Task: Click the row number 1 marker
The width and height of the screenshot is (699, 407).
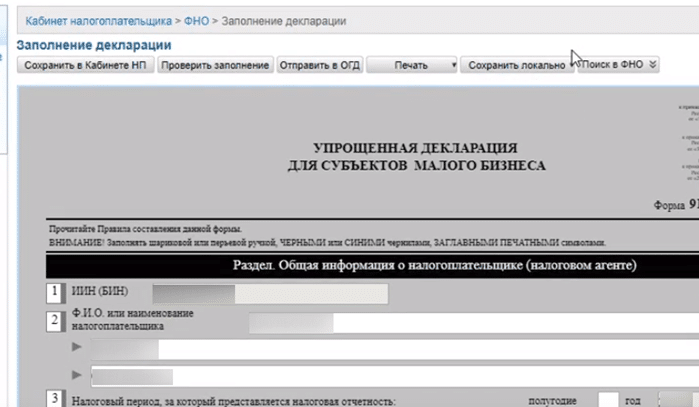Action: (x=55, y=293)
